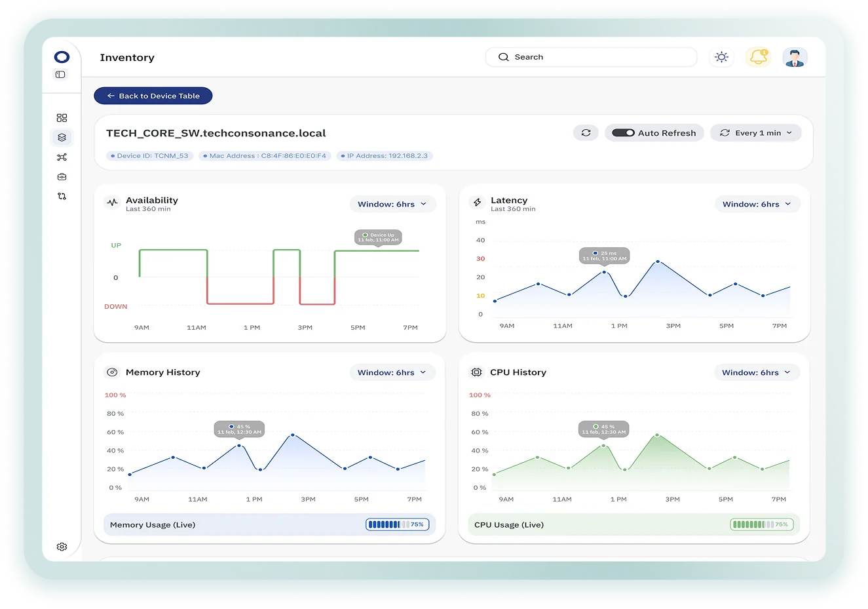Open Latency Window: 6hrs dropdown
This screenshot has height=609, width=868.
[x=757, y=204]
